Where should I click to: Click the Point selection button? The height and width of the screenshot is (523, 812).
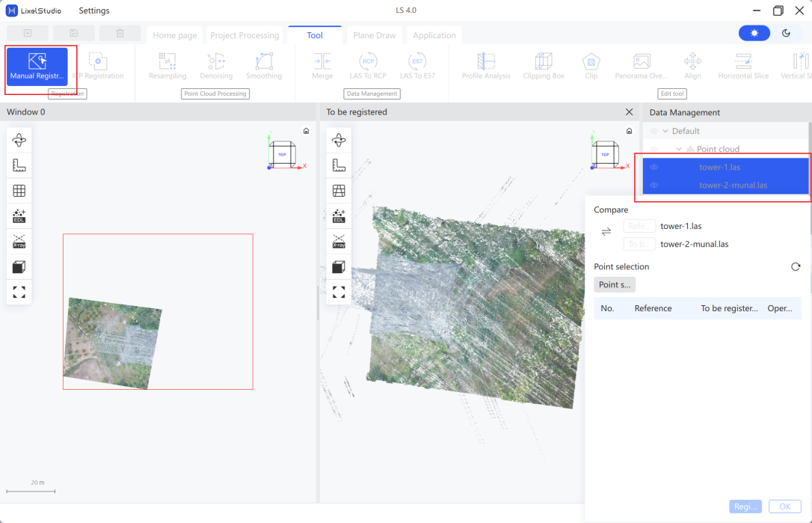tap(615, 284)
